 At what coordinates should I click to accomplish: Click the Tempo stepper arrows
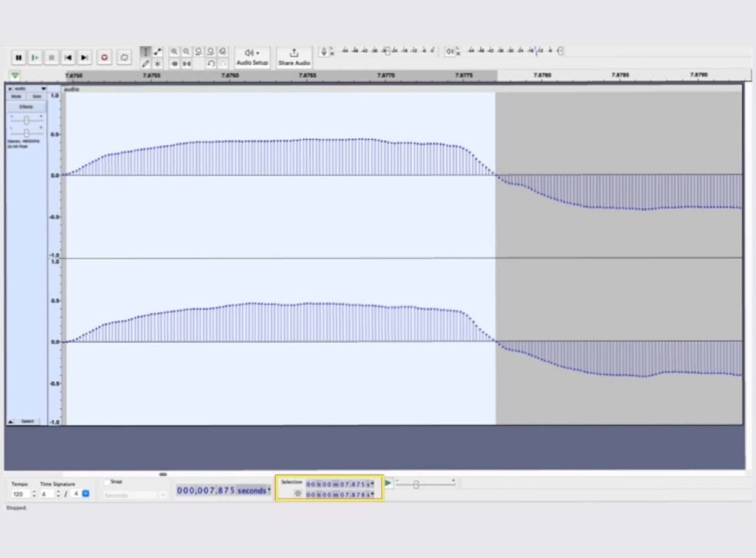point(34,494)
